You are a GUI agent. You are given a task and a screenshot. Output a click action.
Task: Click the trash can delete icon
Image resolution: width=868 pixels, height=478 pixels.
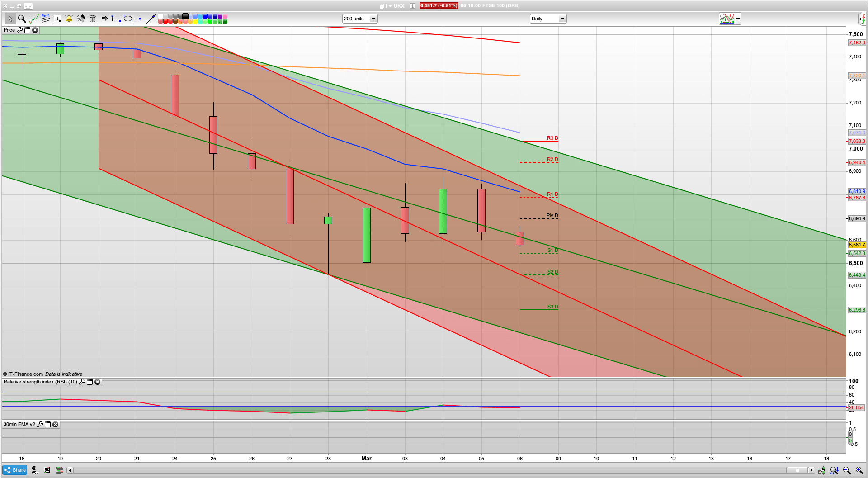[x=93, y=19]
